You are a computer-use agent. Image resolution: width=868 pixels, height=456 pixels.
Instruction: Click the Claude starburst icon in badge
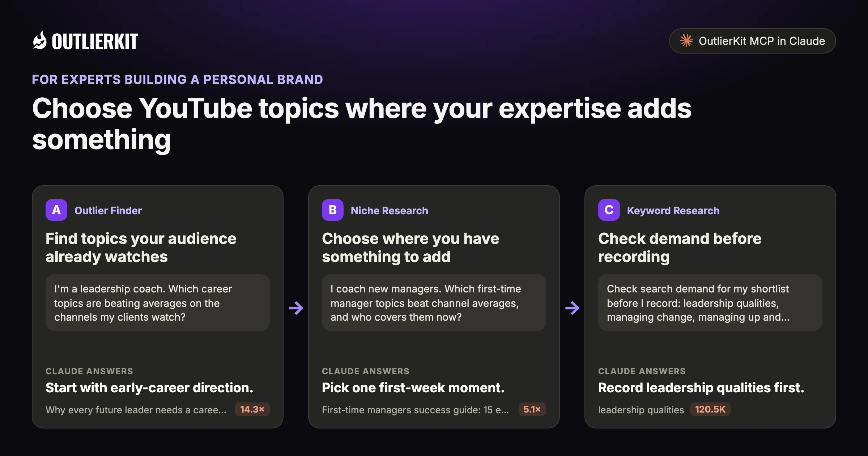pyautogui.click(x=686, y=41)
